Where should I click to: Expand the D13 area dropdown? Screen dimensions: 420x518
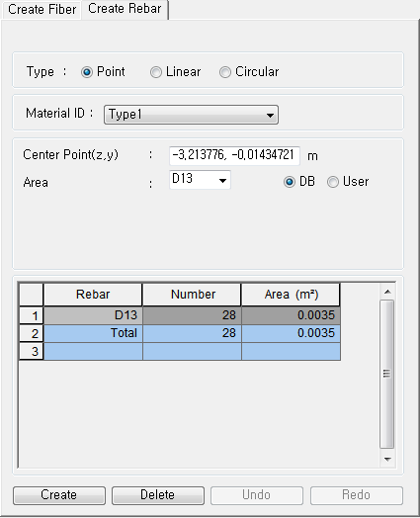[200, 180]
